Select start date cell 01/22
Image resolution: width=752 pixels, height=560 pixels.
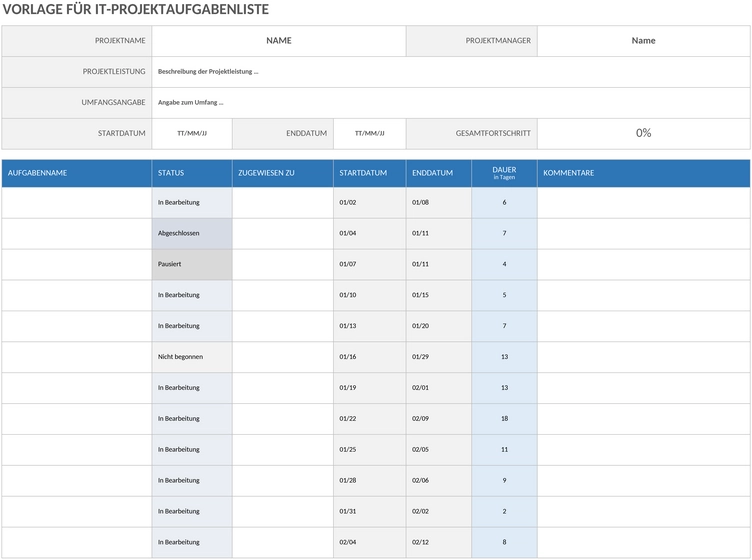369,419
